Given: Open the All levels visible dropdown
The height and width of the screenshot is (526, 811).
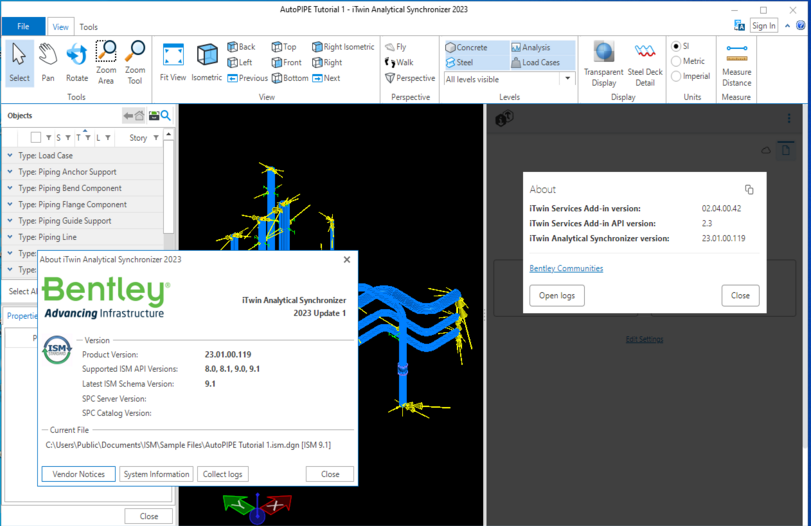Looking at the screenshot, I should [567, 79].
